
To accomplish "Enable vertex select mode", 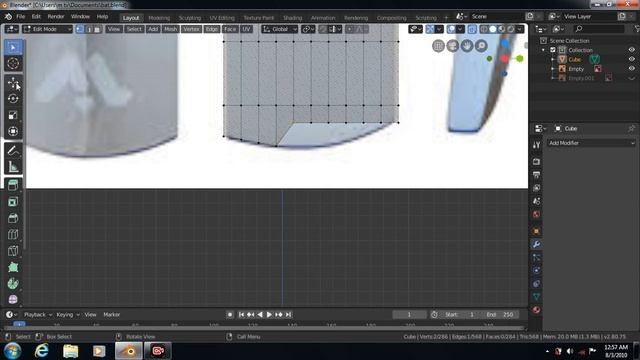I will point(80,29).
